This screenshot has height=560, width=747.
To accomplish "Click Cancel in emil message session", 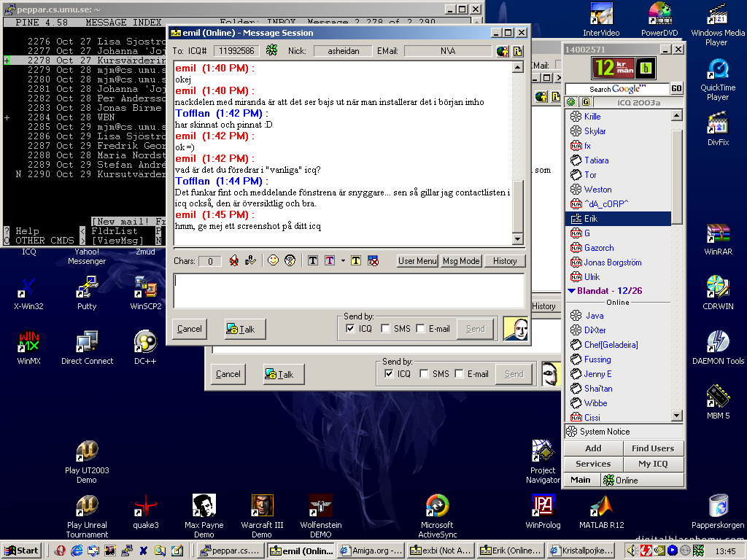I will pyautogui.click(x=190, y=329).
